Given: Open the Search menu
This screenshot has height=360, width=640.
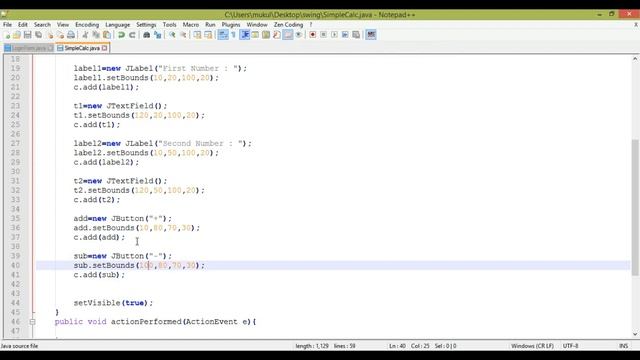Looking at the screenshot, I should [x=42, y=24].
